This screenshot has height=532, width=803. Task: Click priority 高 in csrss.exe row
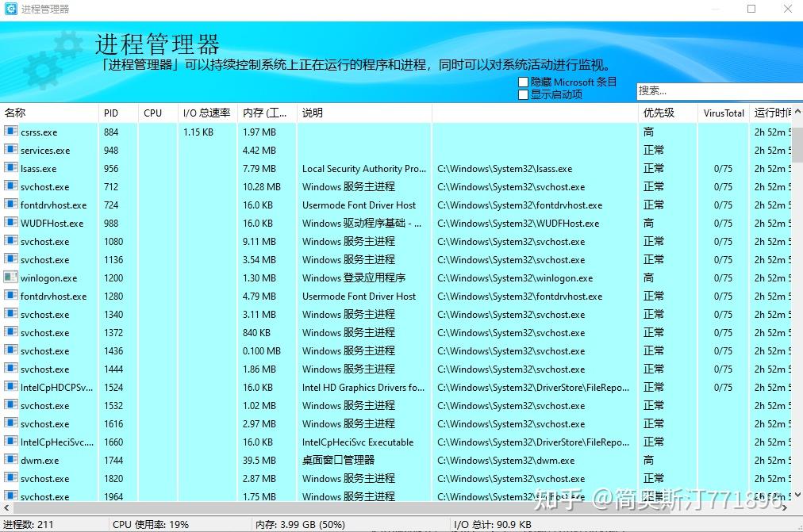pos(648,132)
